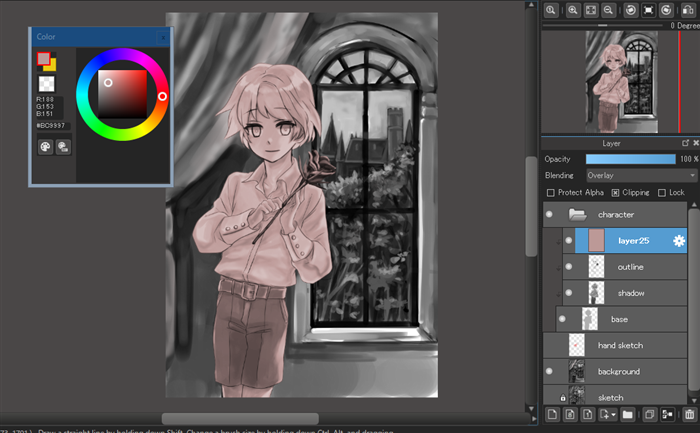Select the base layer
The width and height of the screenshot is (700, 433).
point(621,319)
